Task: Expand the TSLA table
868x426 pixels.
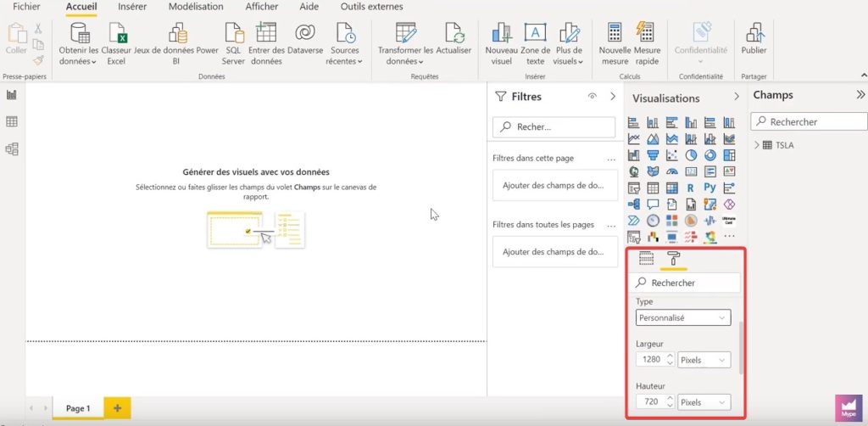Action: 757,145
